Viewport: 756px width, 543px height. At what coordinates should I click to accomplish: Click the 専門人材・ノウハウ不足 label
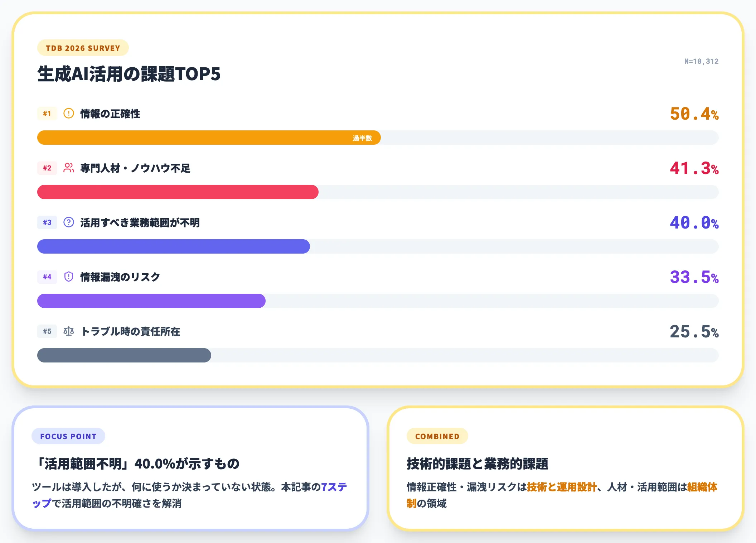tap(135, 168)
